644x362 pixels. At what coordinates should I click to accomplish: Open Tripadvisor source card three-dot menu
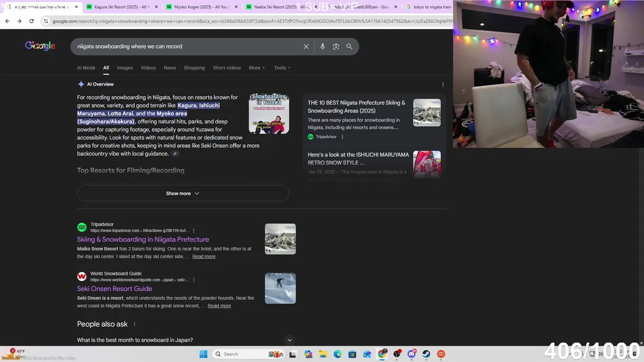pyautogui.click(x=343, y=137)
